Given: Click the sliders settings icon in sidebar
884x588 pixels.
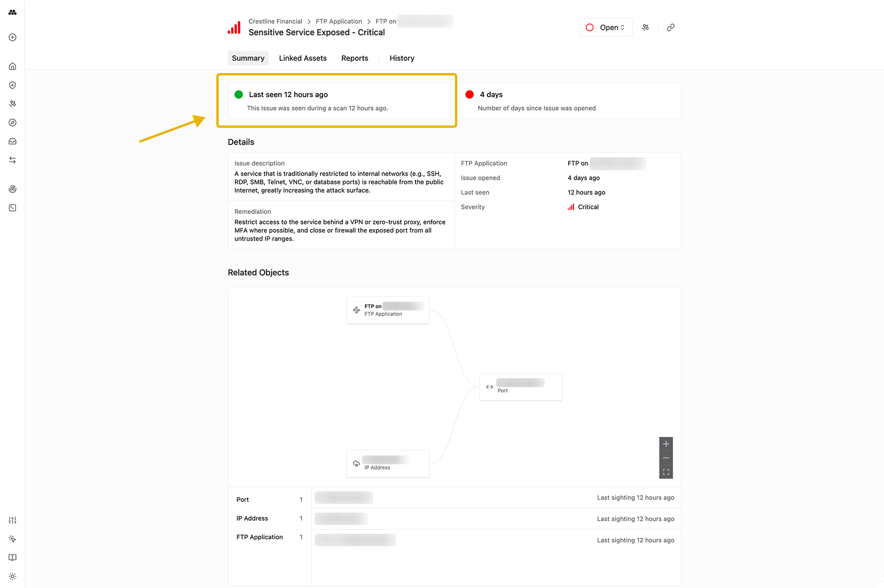Looking at the screenshot, I should click(x=12, y=520).
